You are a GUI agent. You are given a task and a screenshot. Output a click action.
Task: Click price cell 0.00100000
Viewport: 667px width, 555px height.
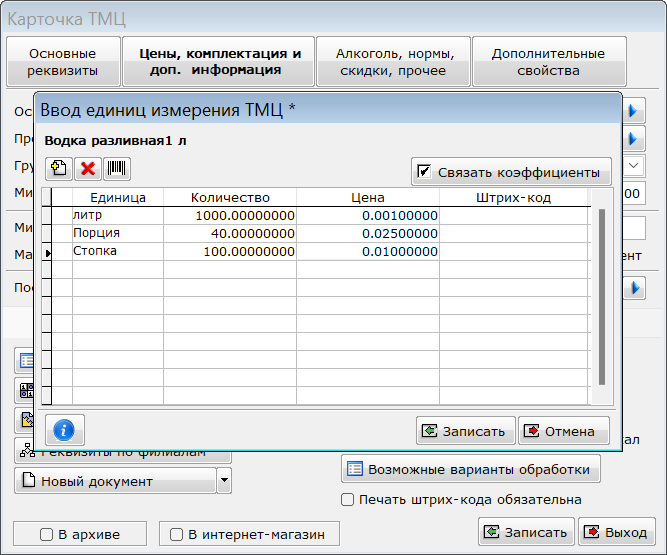point(368,216)
